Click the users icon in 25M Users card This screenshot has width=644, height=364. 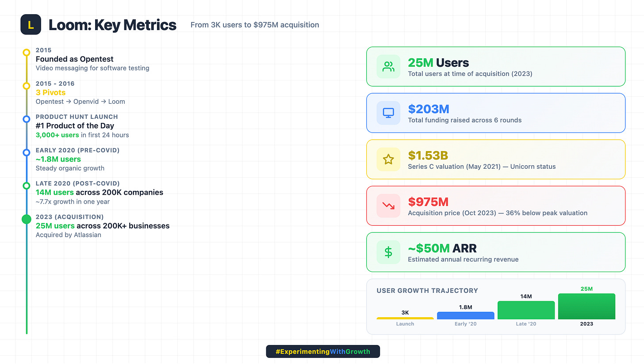click(388, 67)
